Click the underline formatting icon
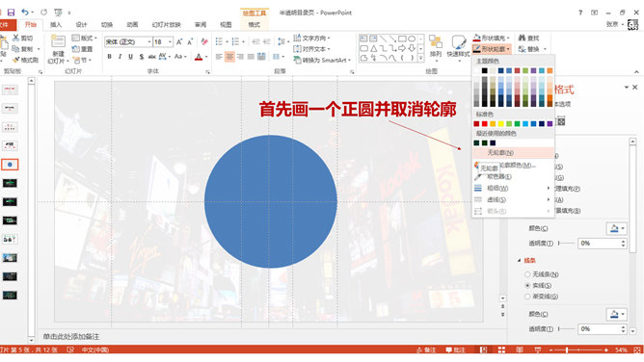The height and width of the screenshot is (362, 644). pyautogui.click(x=130, y=57)
